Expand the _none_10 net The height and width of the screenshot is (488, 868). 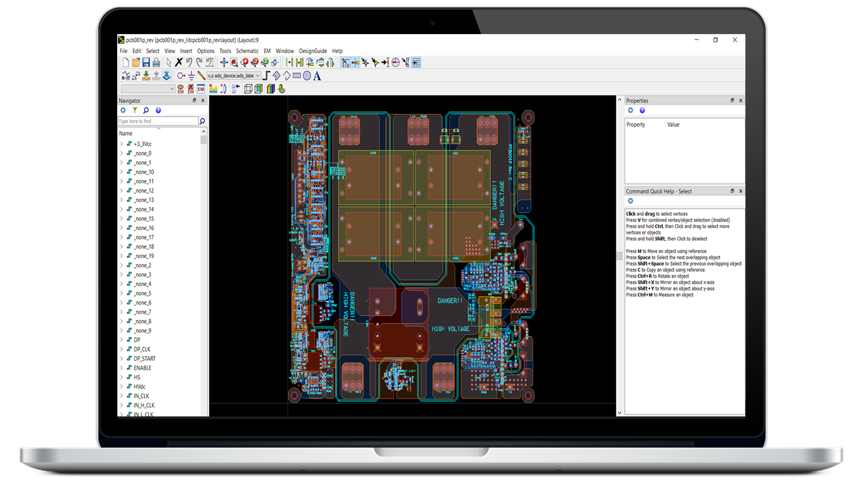coord(121,172)
